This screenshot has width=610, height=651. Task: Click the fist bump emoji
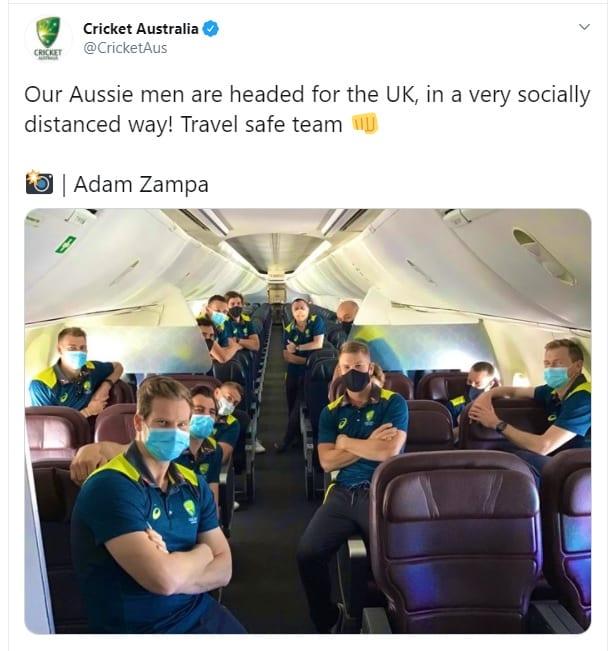click(365, 123)
